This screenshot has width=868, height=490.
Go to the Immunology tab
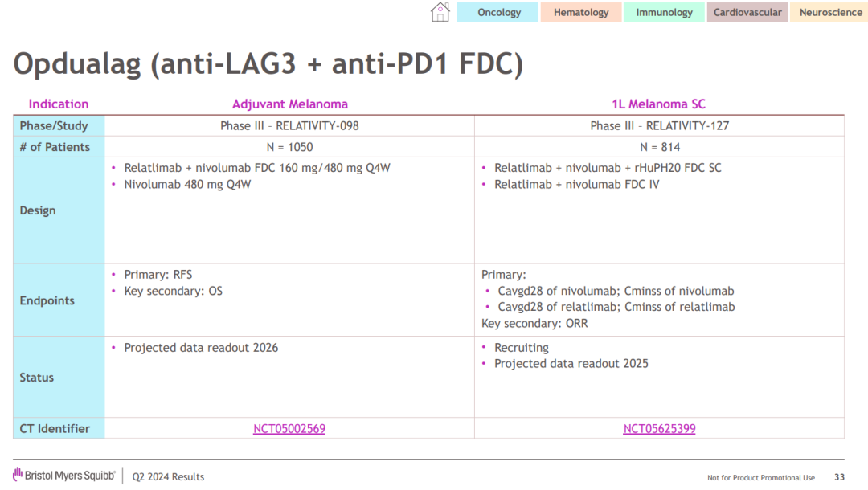tap(664, 12)
